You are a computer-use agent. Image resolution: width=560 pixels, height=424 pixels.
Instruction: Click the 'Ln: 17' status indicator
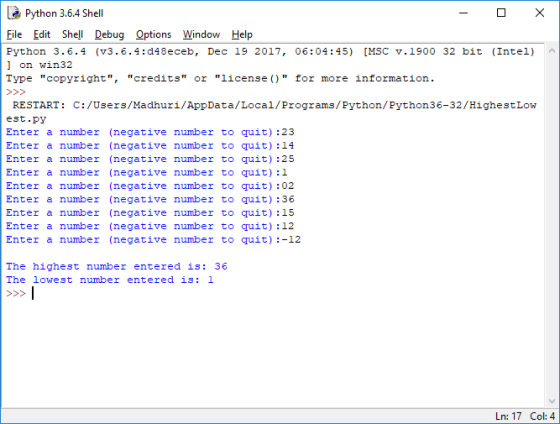point(508,416)
